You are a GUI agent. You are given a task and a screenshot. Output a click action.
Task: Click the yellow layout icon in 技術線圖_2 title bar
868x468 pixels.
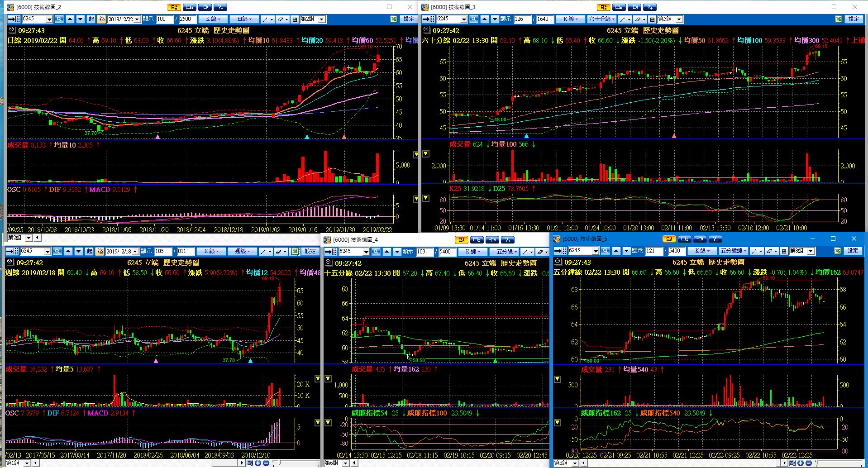point(174,7)
